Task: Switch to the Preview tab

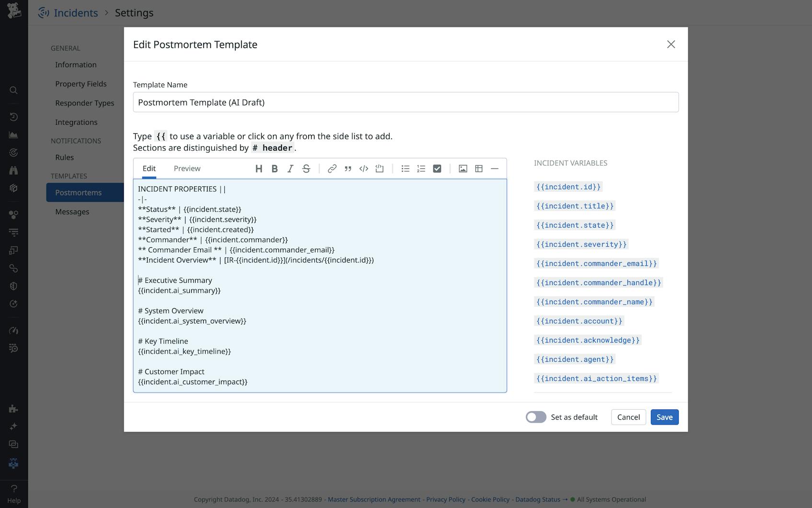Action: pyautogui.click(x=187, y=168)
